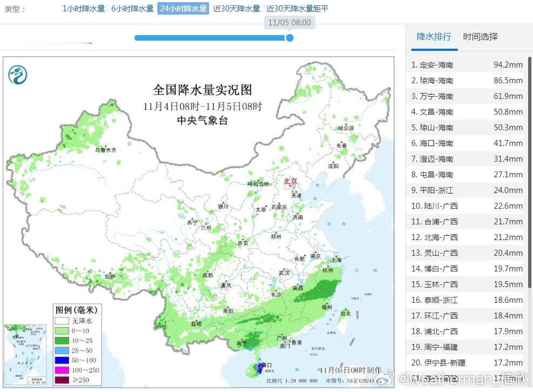
Task: Switch to the "时间选择" tab
Action: click(x=480, y=37)
